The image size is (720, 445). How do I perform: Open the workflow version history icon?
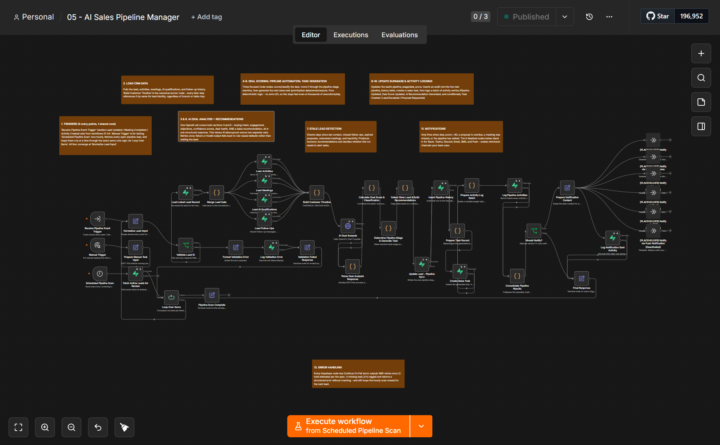[589, 17]
